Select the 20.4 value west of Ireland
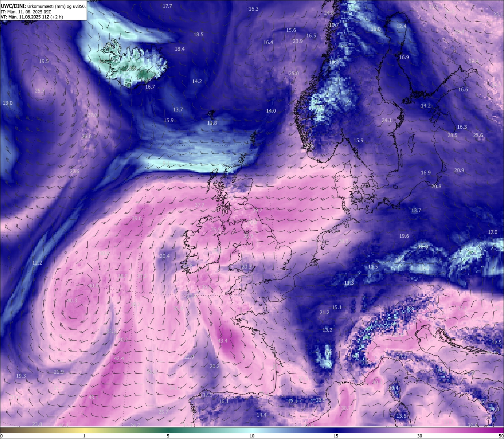The height and width of the screenshot is (439, 504). coord(165,256)
